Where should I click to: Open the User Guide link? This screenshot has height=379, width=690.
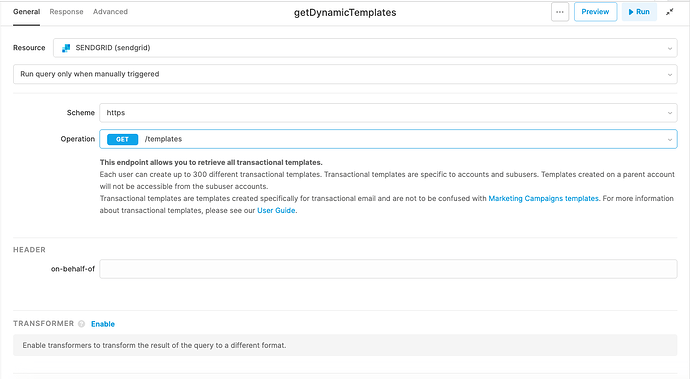(x=276, y=210)
